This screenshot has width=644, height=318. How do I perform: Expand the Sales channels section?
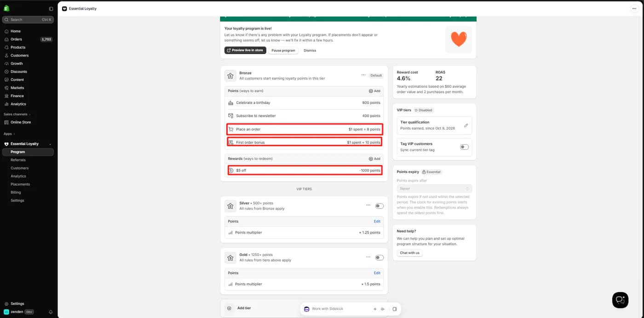[17, 114]
